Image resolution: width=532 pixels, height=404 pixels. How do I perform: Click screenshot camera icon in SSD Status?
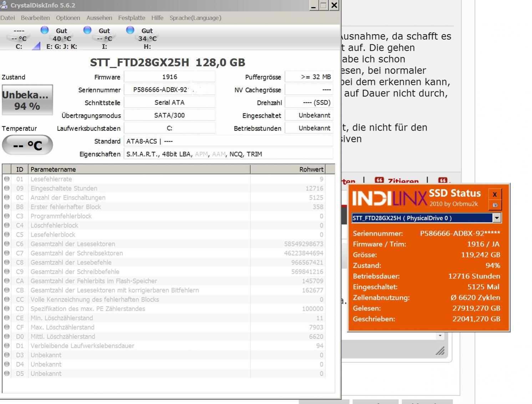(495, 205)
